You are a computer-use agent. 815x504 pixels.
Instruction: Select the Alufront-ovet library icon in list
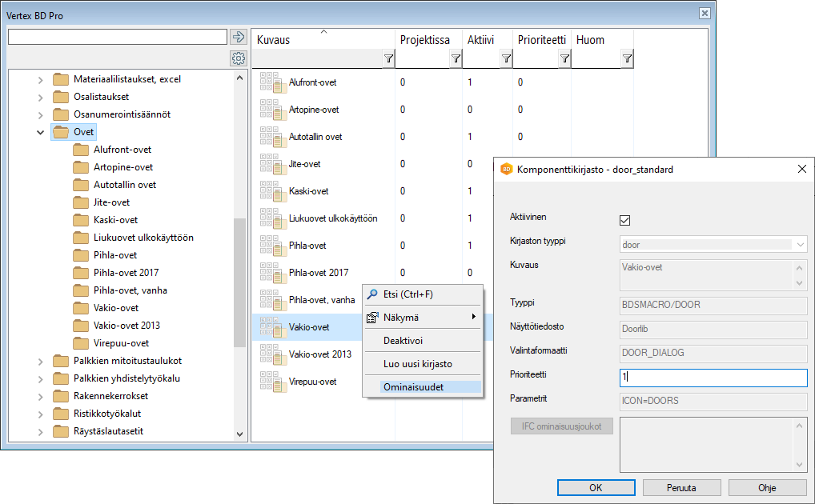tap(270, 82)
